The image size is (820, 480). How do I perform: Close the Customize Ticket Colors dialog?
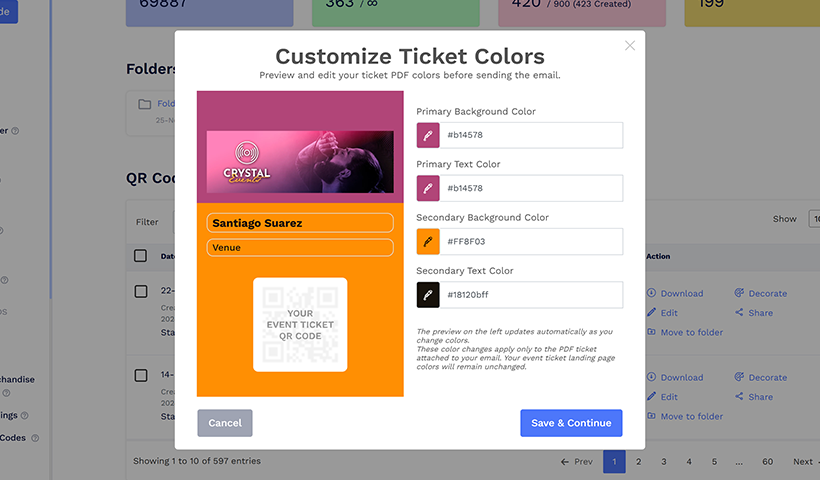point(629,45)
